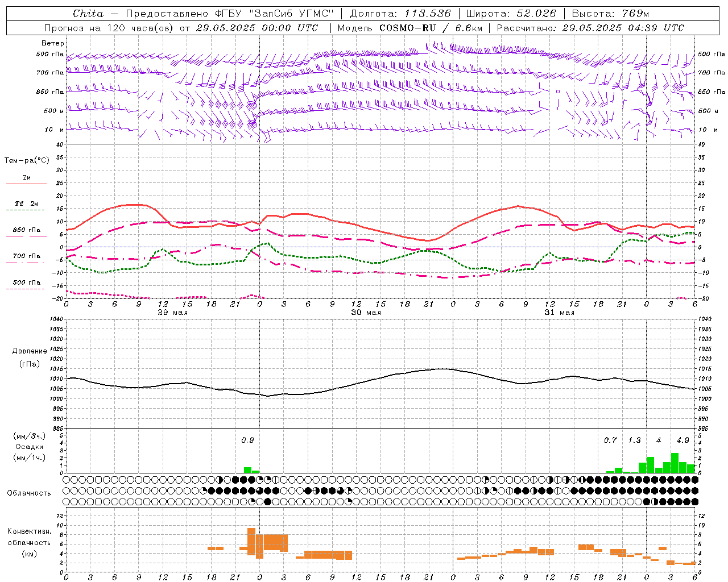
Task: Select the text Предоставлено ФГБУ "ЗапСиб УГМС"
Action: tap(230, 14)
